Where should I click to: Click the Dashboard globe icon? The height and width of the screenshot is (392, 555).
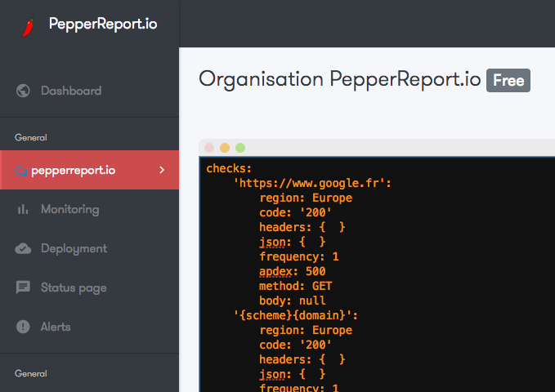[23, 91]
